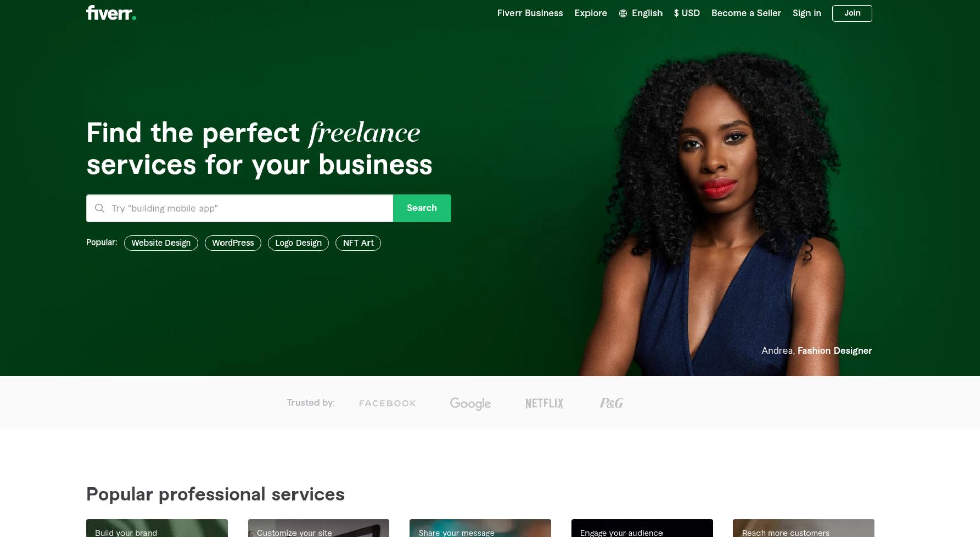
Task: Click the Fiverr logo
Action: click(x=111, y=13)
